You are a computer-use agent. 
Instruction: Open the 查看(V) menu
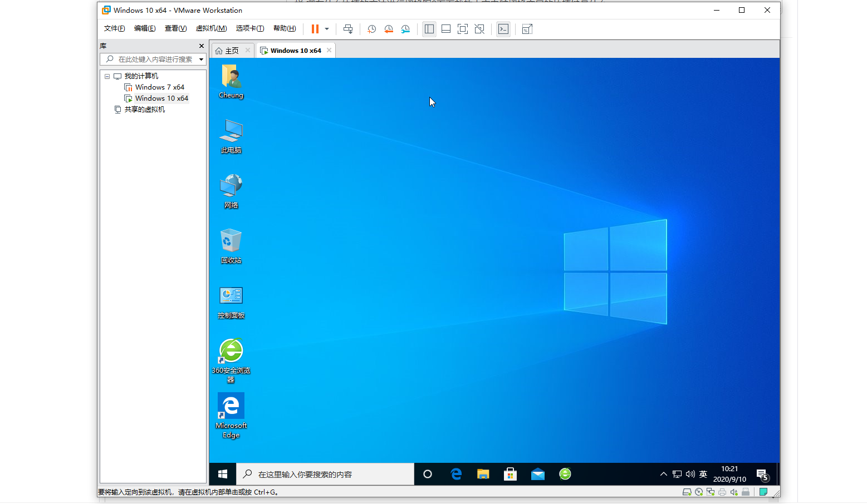(x=175, y=28)
